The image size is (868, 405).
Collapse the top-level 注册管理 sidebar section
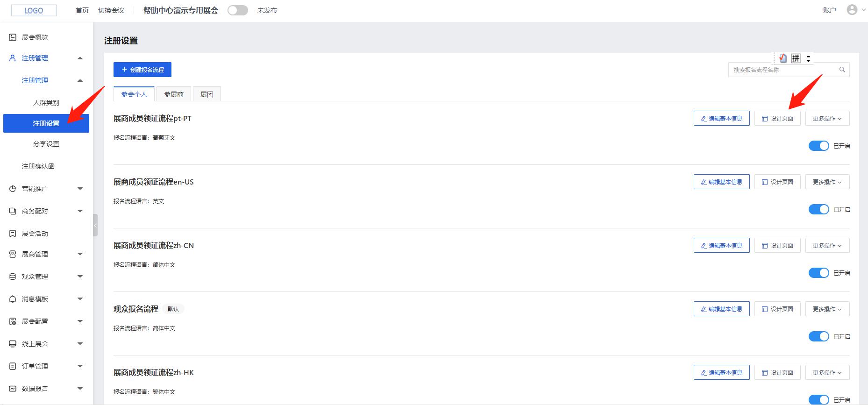80,58
